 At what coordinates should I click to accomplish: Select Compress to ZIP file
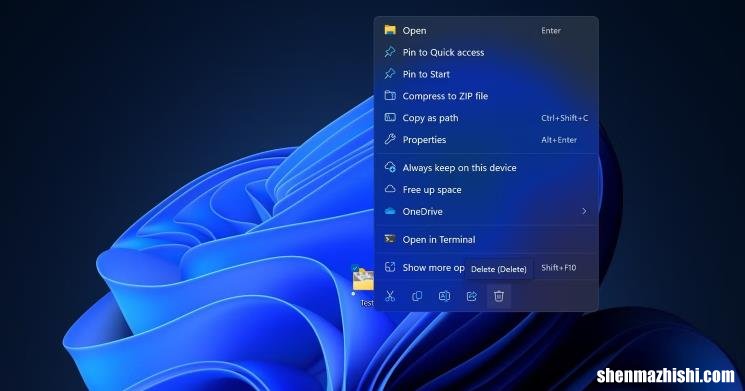(486, 96)
